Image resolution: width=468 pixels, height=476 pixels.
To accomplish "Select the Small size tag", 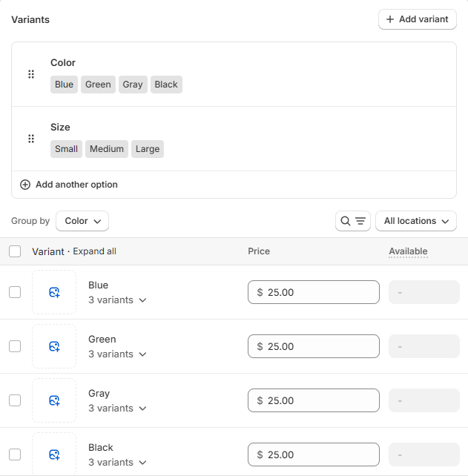I will (x=66, y=149).
